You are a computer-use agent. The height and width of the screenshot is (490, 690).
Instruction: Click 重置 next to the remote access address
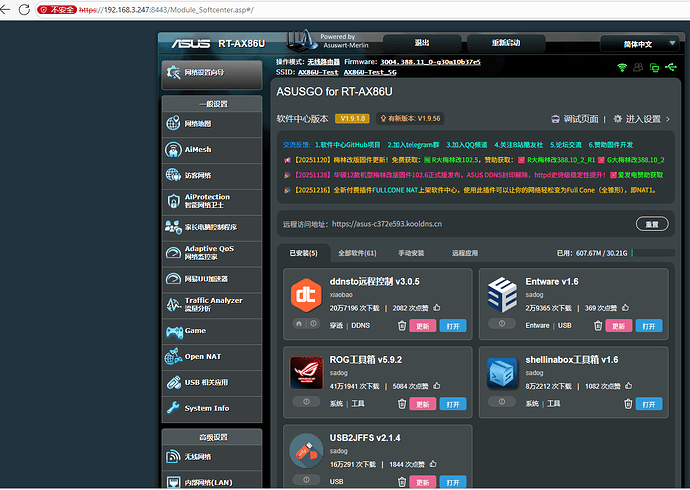click(652, 224)
